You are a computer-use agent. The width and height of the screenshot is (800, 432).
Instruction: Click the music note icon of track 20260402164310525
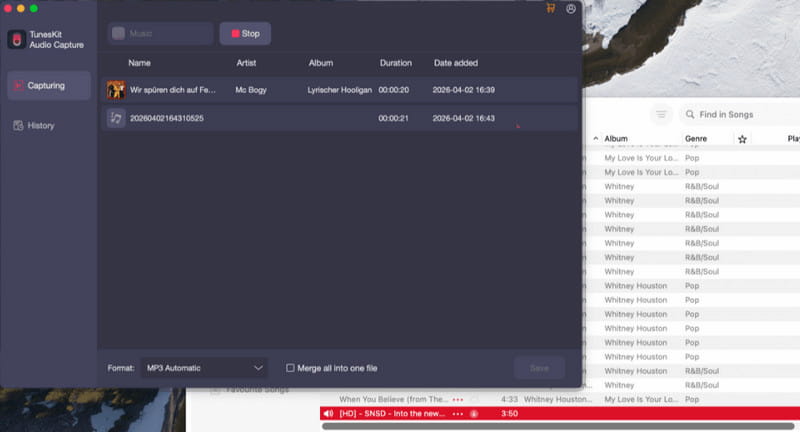coord(116,118)
